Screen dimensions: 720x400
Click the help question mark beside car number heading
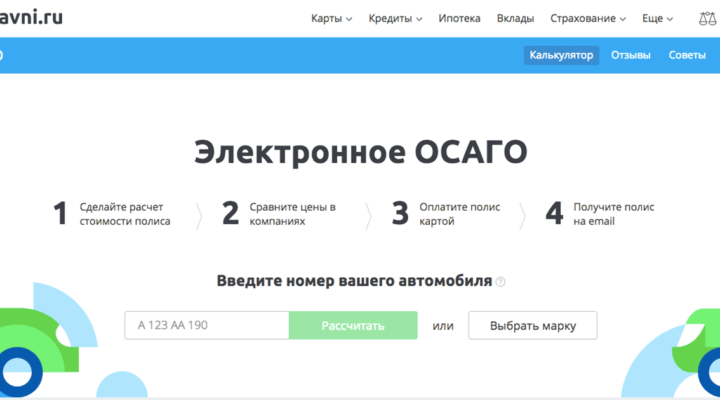(501, 282)
